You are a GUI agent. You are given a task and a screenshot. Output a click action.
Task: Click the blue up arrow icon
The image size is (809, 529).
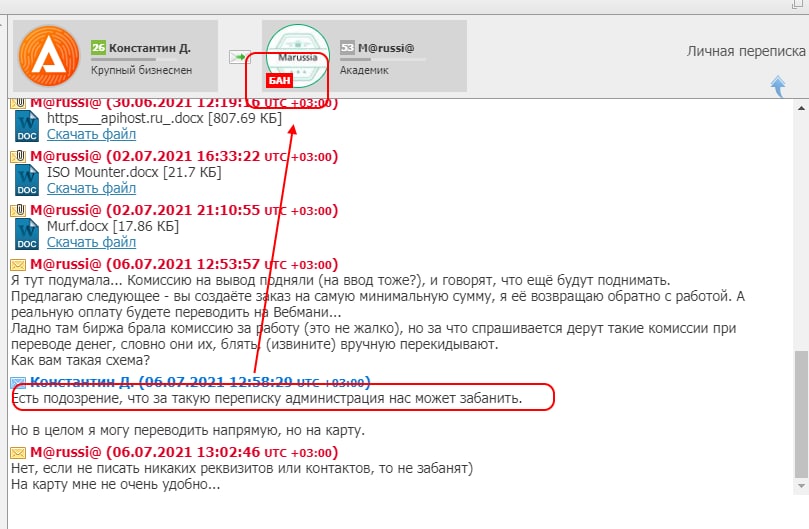pos(778,86)
